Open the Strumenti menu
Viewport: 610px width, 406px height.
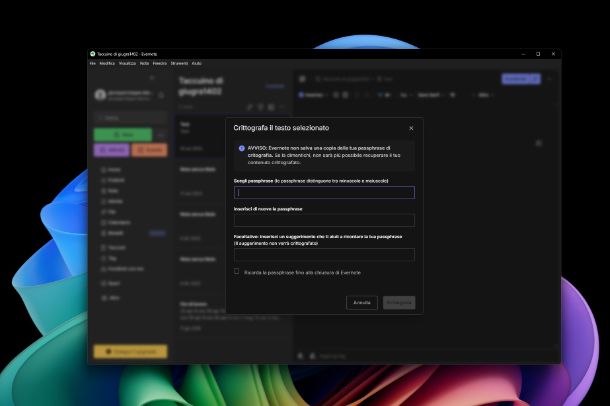179,63
